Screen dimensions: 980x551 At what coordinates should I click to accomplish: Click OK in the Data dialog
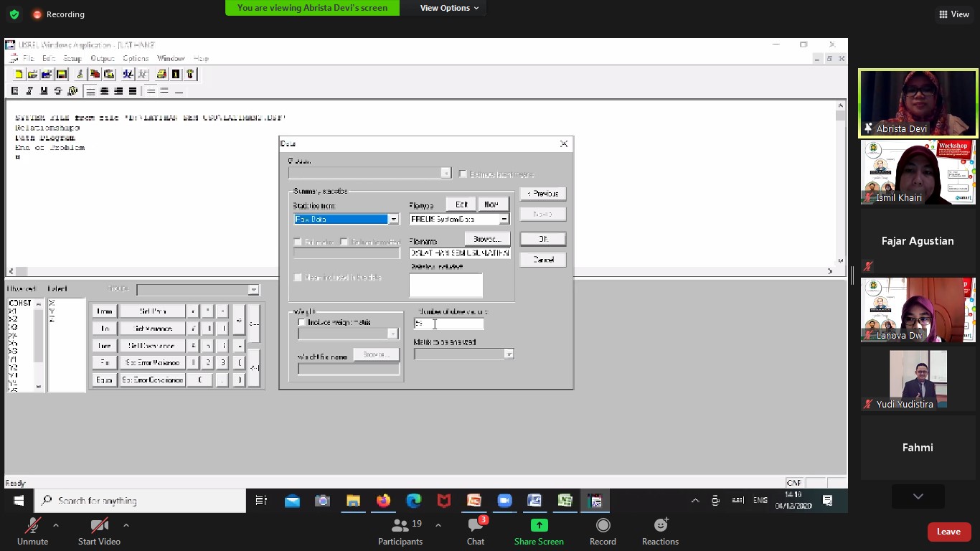point(543,239)
